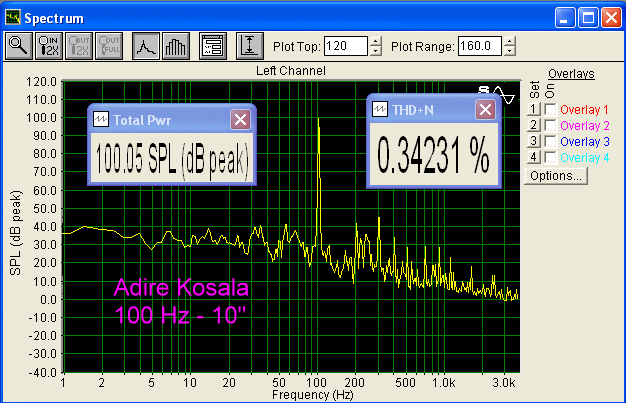Turn on the Overlay 2 checkbox

(549, 125)
